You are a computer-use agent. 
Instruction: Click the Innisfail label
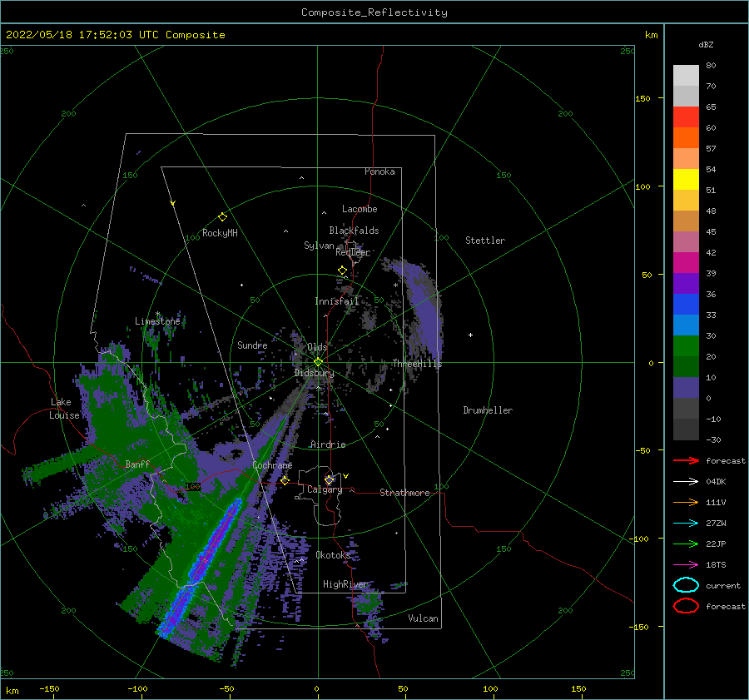(336, 301)
